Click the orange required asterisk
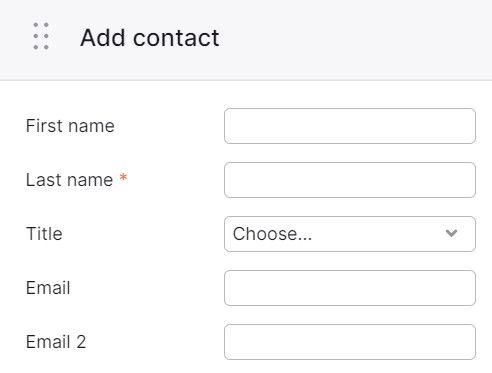 pos(123,177)
